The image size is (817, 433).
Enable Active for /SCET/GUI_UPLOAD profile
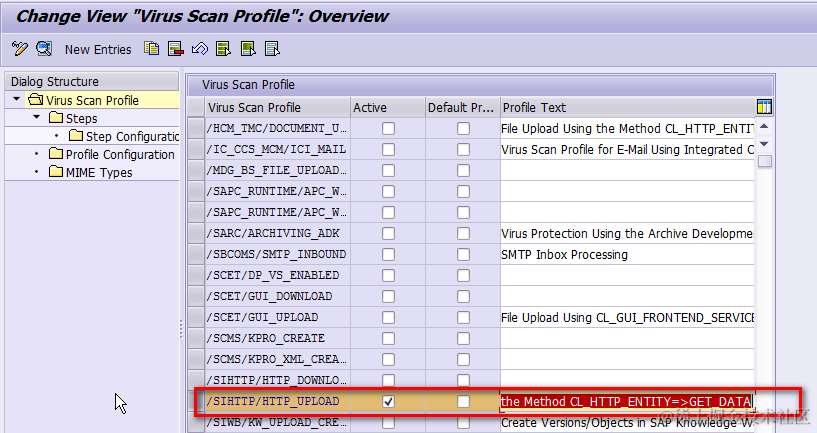tap(388, 317)
